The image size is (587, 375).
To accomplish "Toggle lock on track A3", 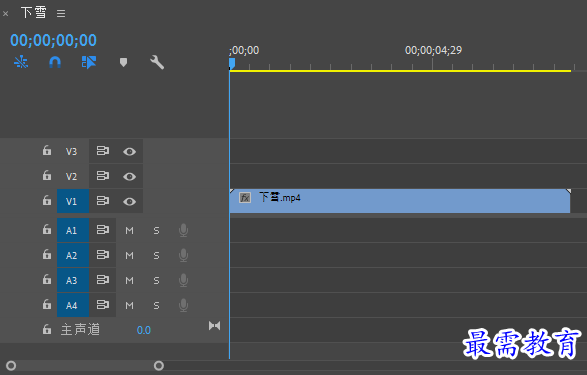I will pos(47,279).
